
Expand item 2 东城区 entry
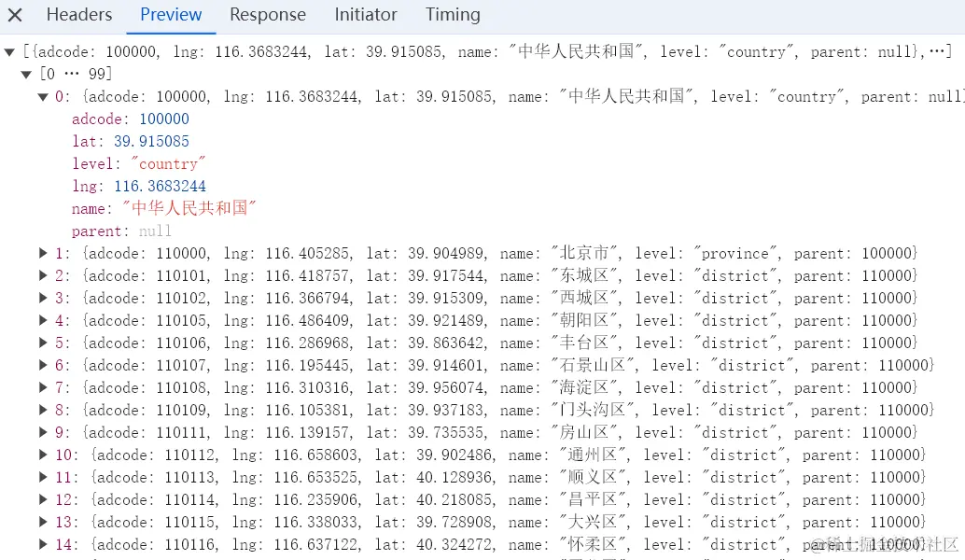click(x=43, y=275)
